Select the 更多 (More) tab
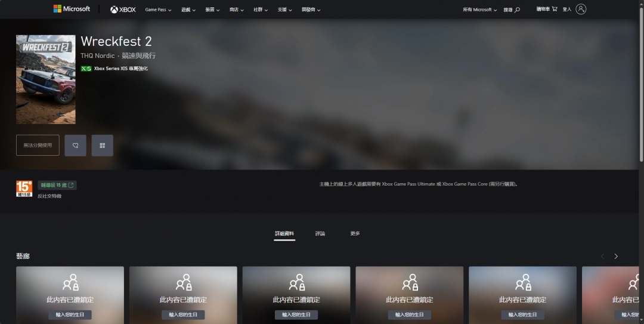 tap(355, 233)
